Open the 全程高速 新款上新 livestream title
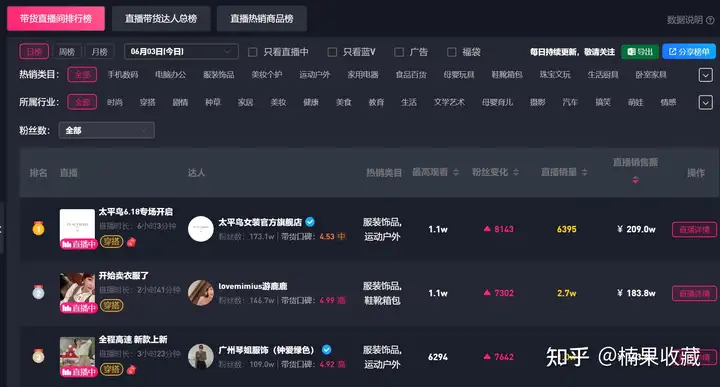This screenshot has height=387, width=720. 133,339
